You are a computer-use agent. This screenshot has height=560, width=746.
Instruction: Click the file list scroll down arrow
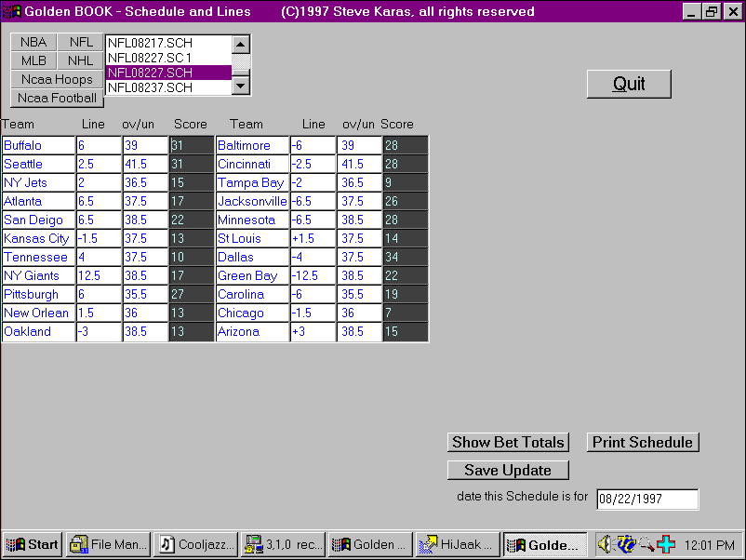241,87
